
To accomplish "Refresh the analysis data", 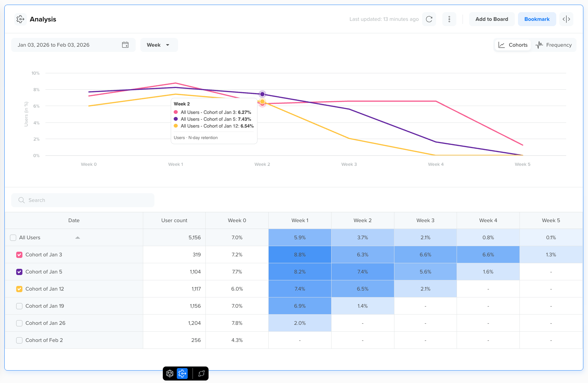I will tap(429, 19).
